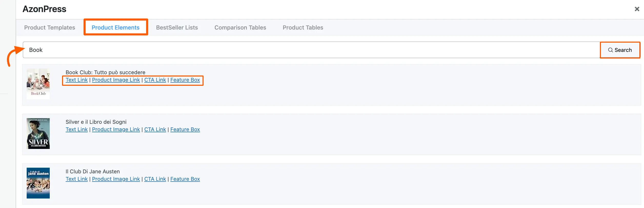The height and width of the screenshot is (208, 644).
Task: Switch to the Product Templates tab
Action: click(x=50, y=27)
